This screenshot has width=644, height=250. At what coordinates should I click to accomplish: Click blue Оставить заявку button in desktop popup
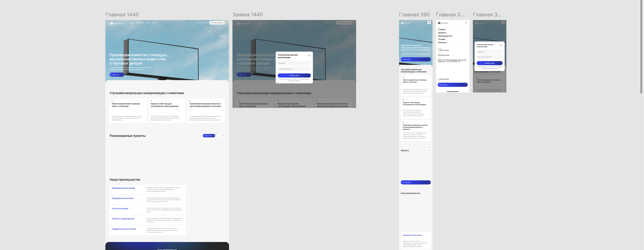294,75
